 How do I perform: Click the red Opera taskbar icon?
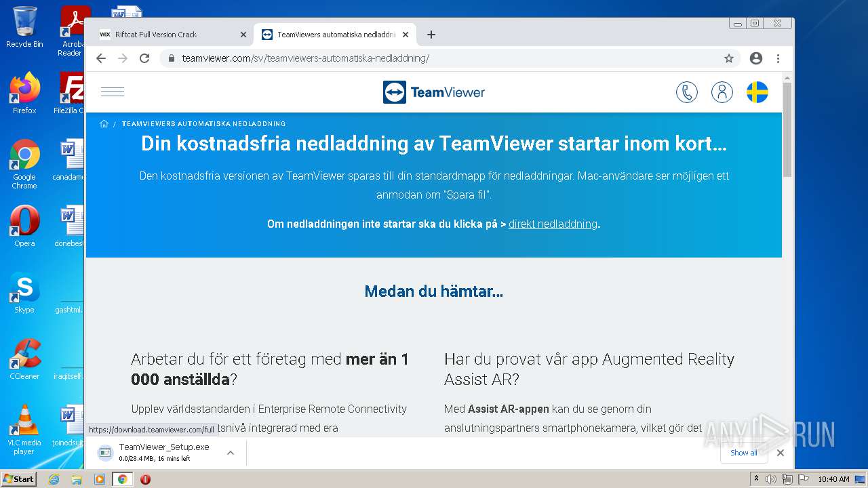pos(145,479)
